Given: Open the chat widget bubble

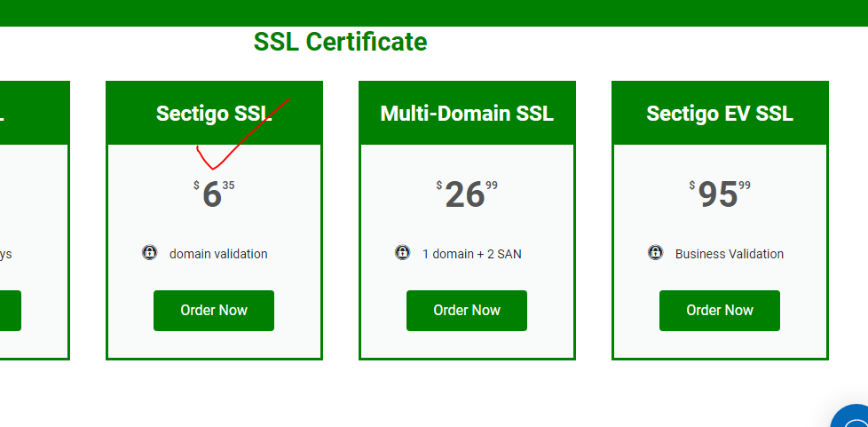Looking at the screenshot, I should coord(853,417).
